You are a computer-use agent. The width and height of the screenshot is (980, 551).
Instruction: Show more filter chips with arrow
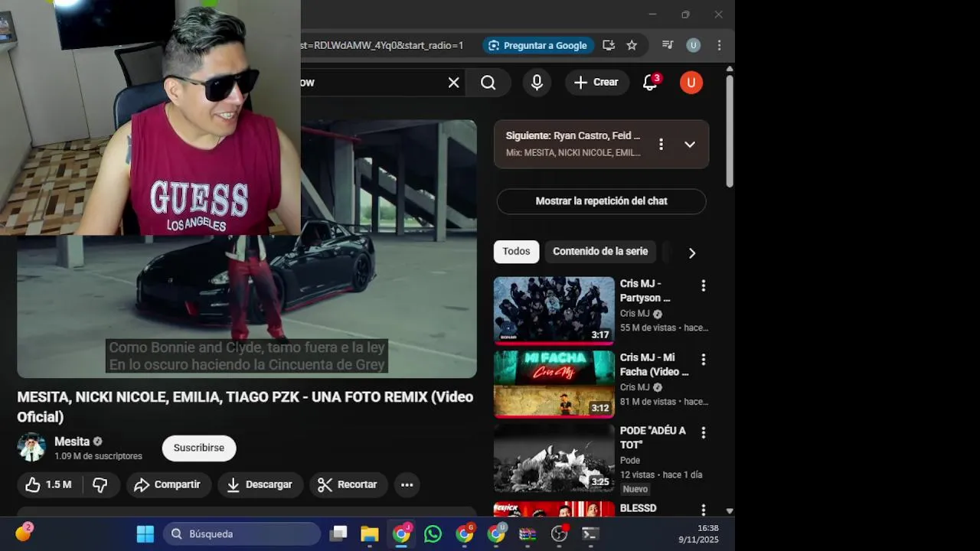click(691, 253)
